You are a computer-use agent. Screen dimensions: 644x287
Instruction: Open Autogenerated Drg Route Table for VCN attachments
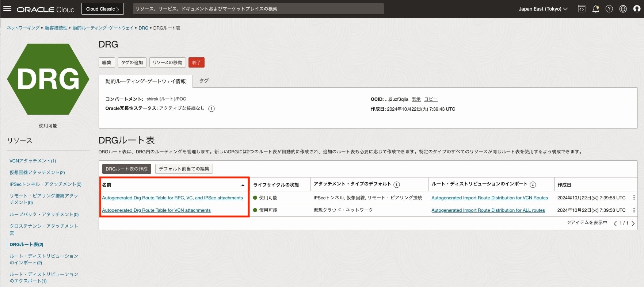pos(156,210)
